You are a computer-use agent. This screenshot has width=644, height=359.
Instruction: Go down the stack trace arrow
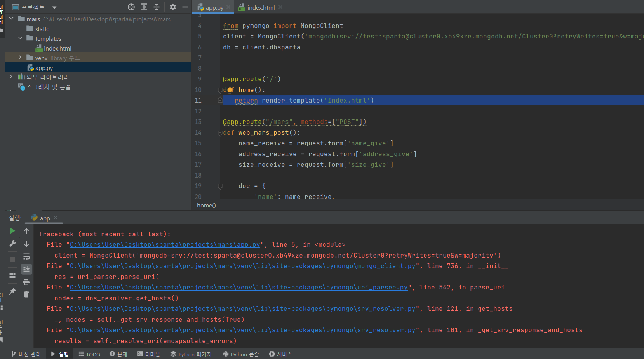(26, 244)
